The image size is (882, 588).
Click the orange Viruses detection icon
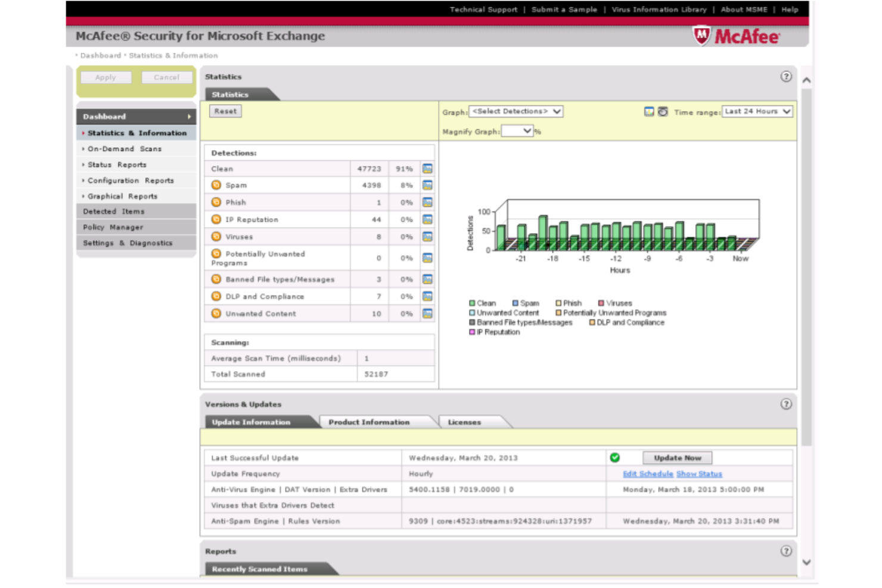tap(216, 237)
